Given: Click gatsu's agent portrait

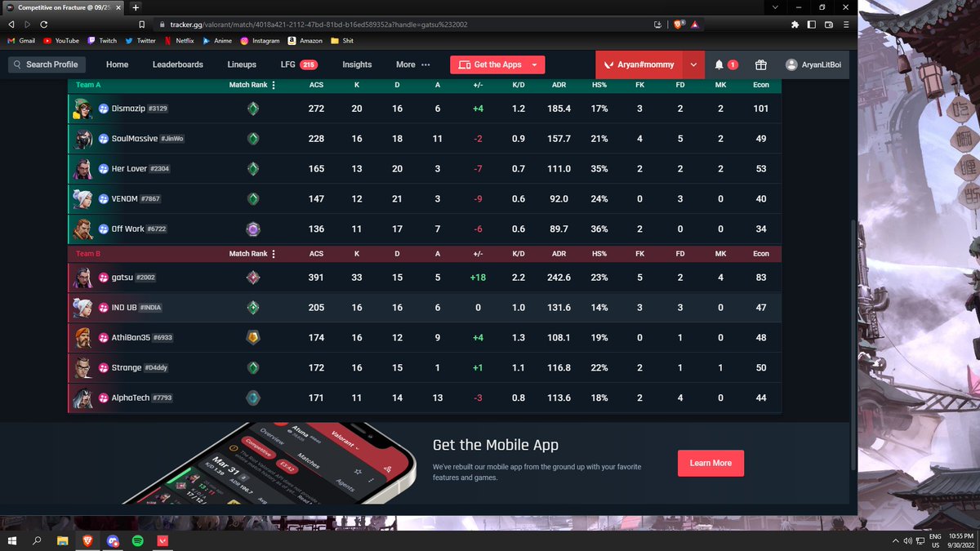Looking at the screenshot, I should coord(82,278).
